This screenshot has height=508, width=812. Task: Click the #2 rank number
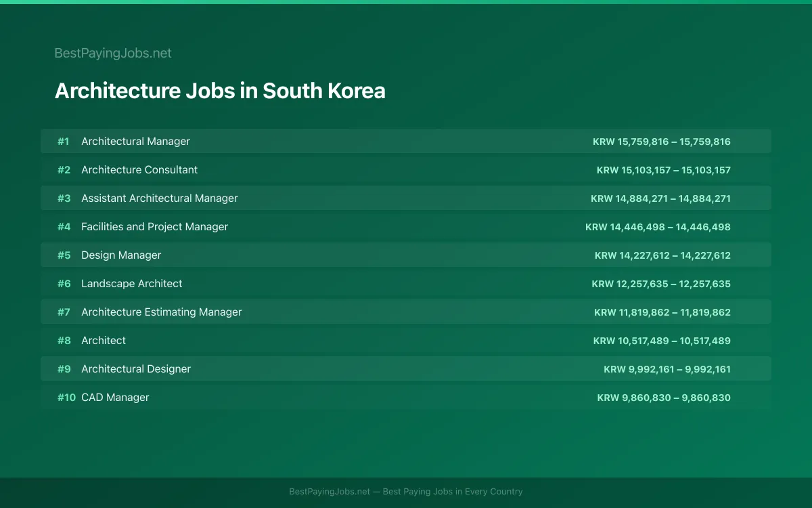(x=64, y=170)
